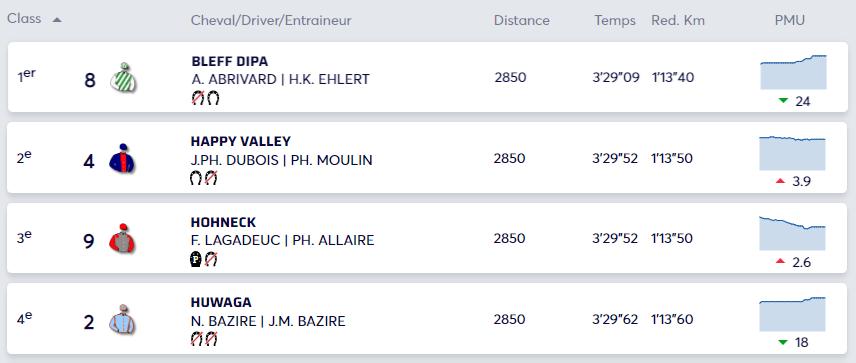Click the Distance column header
Viewport: 856px width, 363px height.
tap(521, 21)
